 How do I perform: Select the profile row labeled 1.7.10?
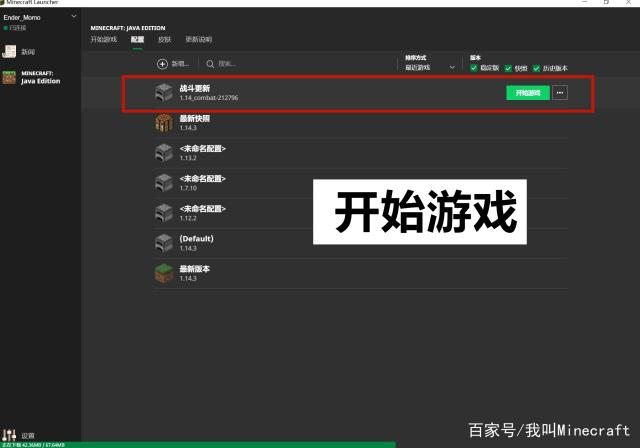click(x=361, y=183)
